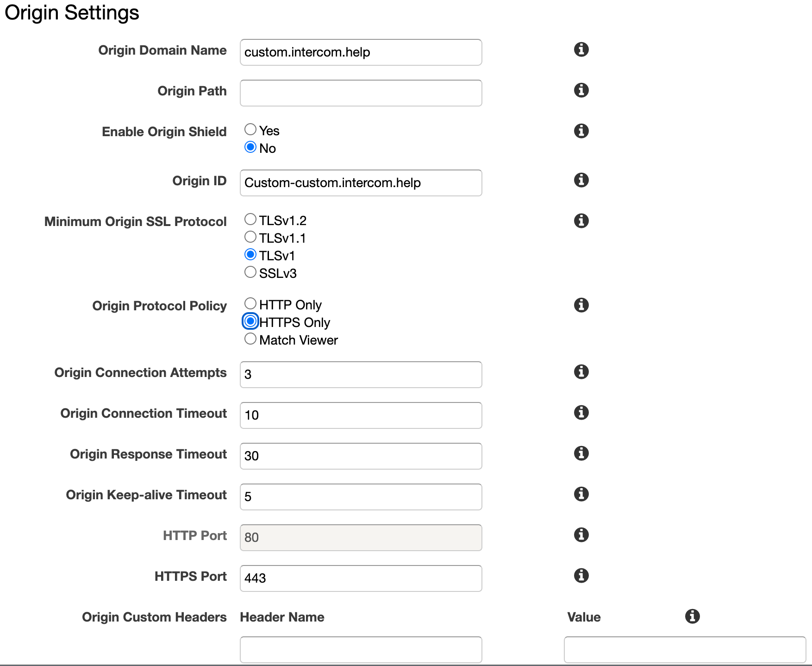Edit the HTTPS Port field
Image resolution: width=812 pixels, height=666 pixels.
(361, 578)
